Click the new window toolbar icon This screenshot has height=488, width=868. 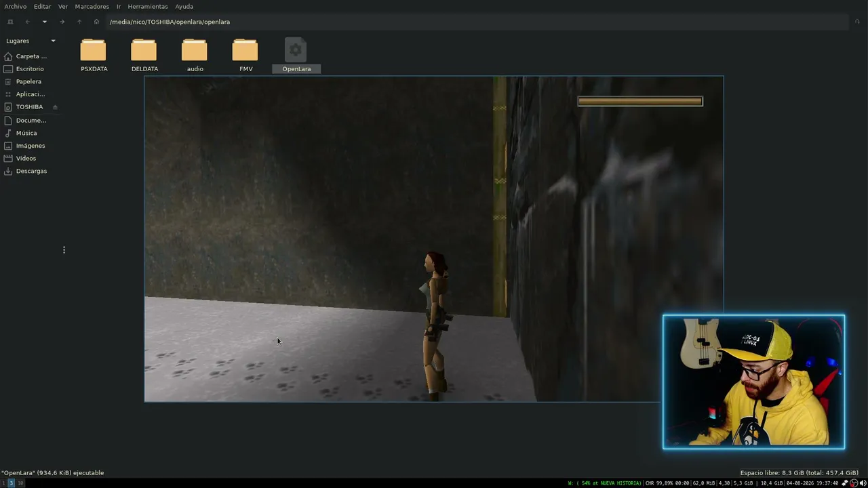(x=10, y=22)
